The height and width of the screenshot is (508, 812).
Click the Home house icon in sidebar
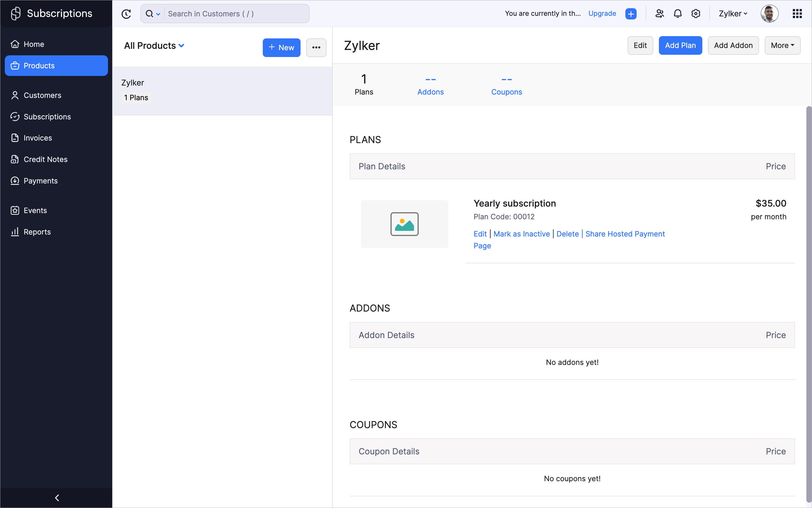click(15, 44)
